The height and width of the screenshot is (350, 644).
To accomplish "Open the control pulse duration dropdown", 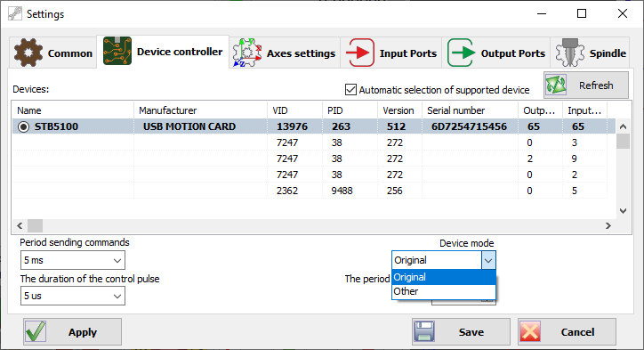I will tap(73, 297).
